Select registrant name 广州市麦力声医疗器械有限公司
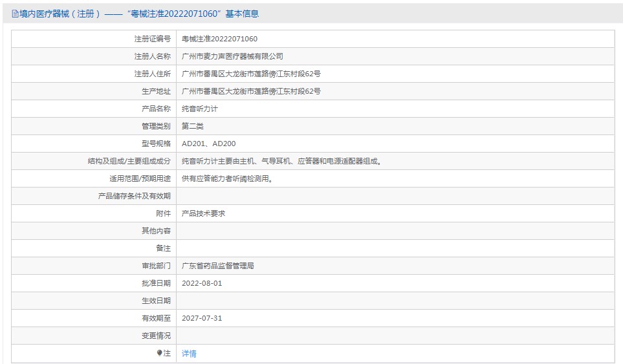Image resolution: width=623 pixels, height=364 pixels. [x=232, y=56]
